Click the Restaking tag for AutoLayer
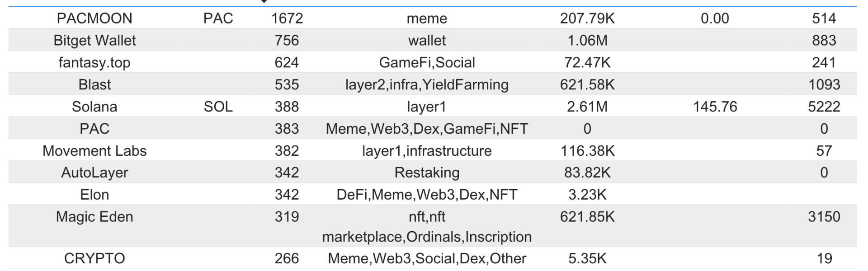The width and height of the screenshot is (868, 271). point(427,173)
